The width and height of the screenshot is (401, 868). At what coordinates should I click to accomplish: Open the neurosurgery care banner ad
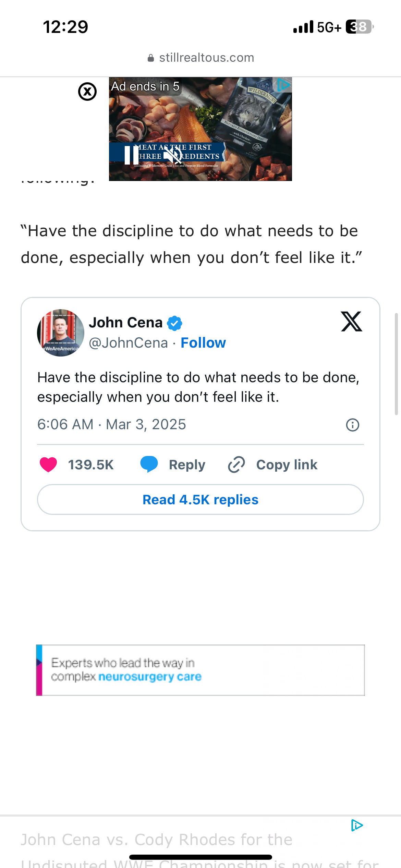(x=200, y=670)
